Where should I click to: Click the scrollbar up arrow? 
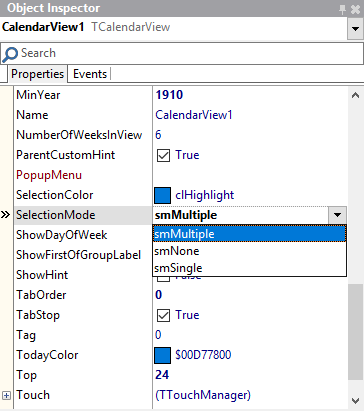(355, 96)
